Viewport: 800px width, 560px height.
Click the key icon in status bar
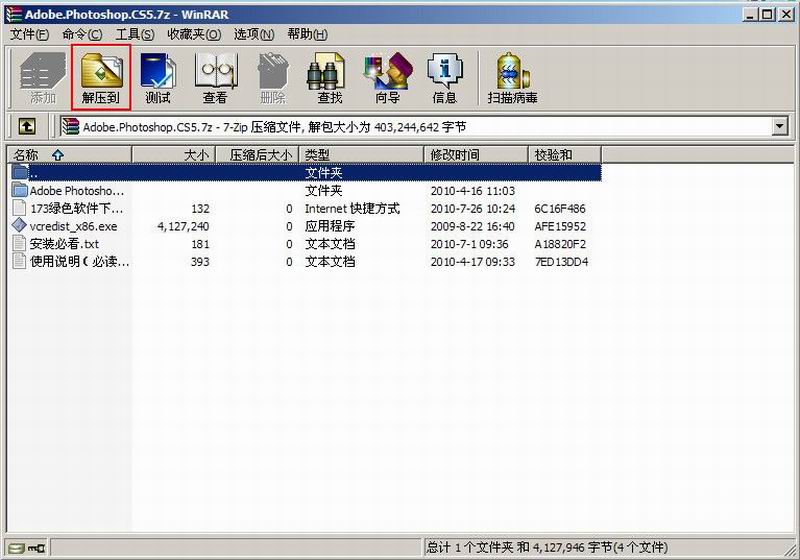(36, 548)
